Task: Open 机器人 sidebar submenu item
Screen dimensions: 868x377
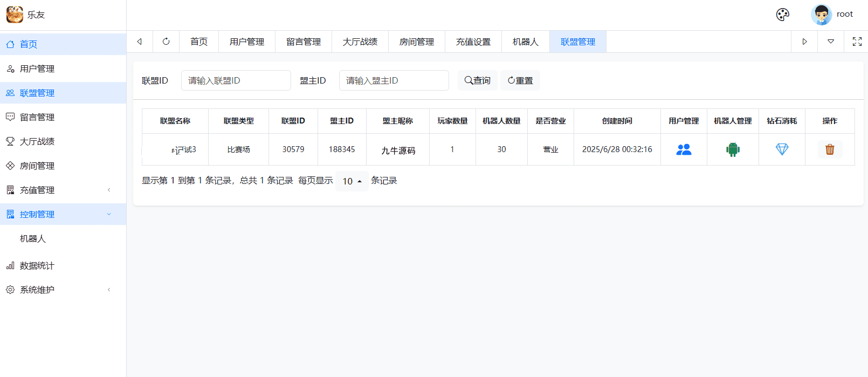Action: pos(63,238)
